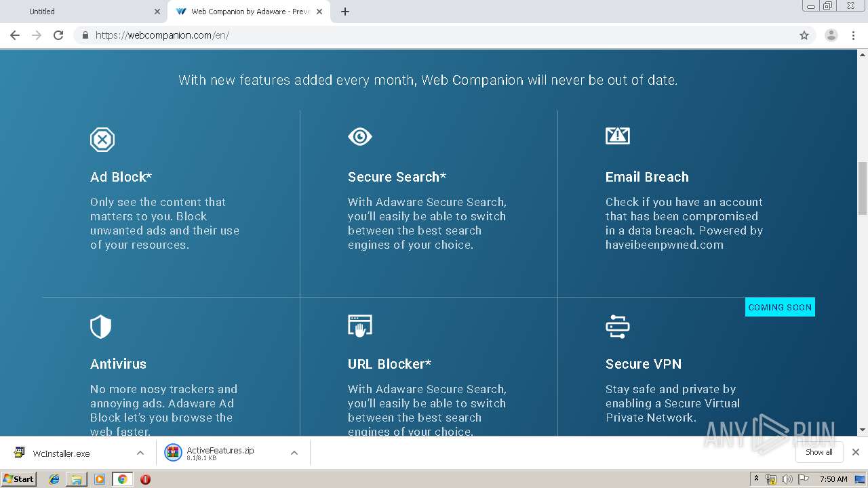This screenshot has height=488, width=868.
Task: Open the media player taskbar icon
Action: coord(100,479)
